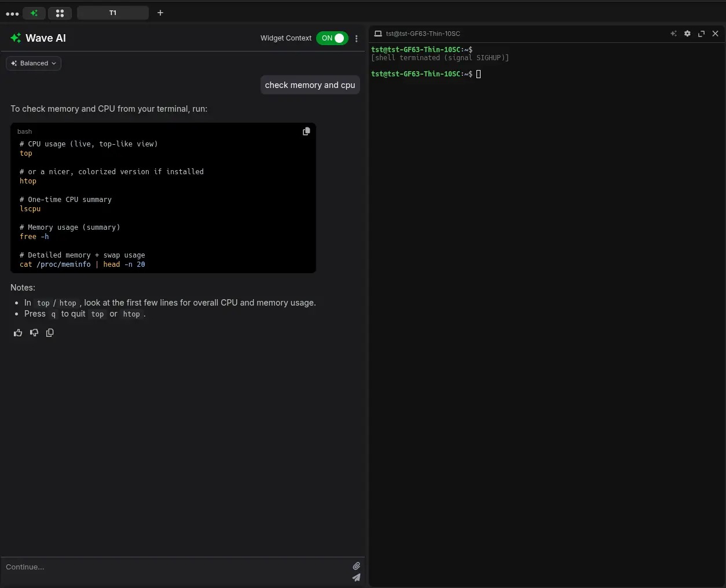The width and height of the screenshot is (726, 588).
Task: Click the 'bash' code language label
Action: [24, 131]
